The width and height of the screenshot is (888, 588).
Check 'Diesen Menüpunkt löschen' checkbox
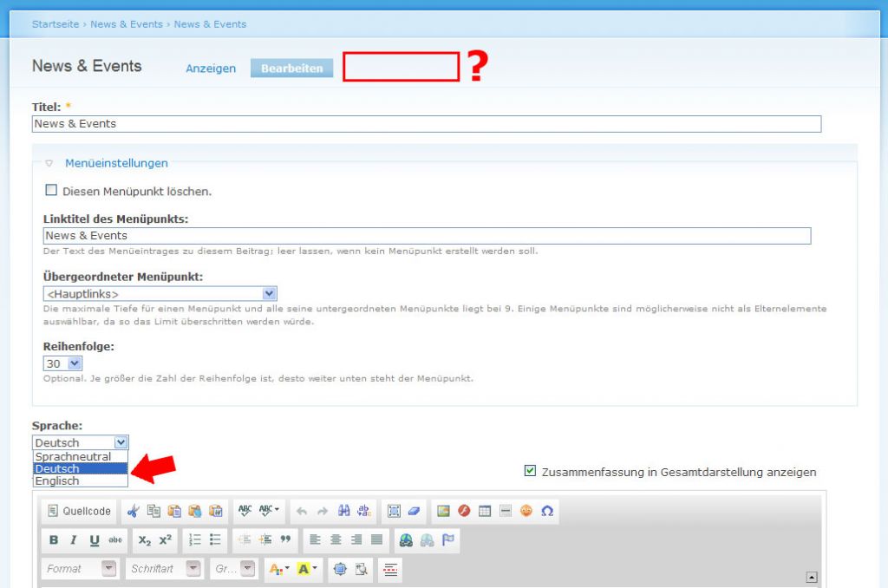click(x=51, y=191)
